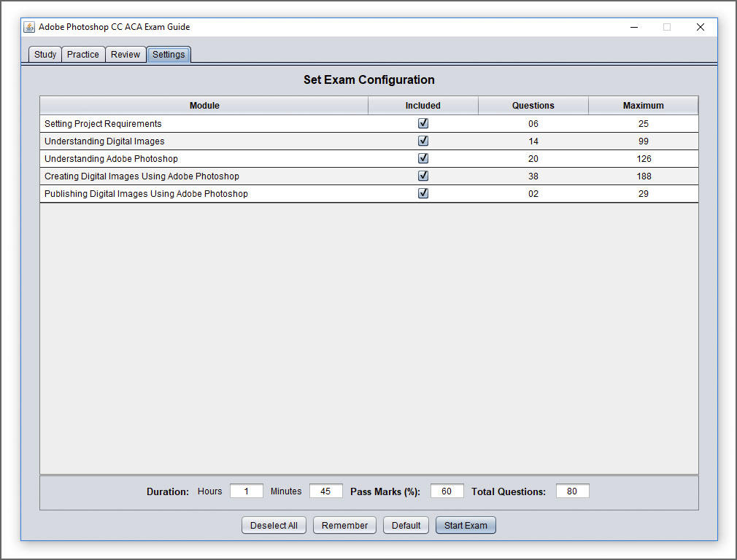Screen dimensions: 737x560
Task: Click the Start Exam button
Action: point(466,525)
